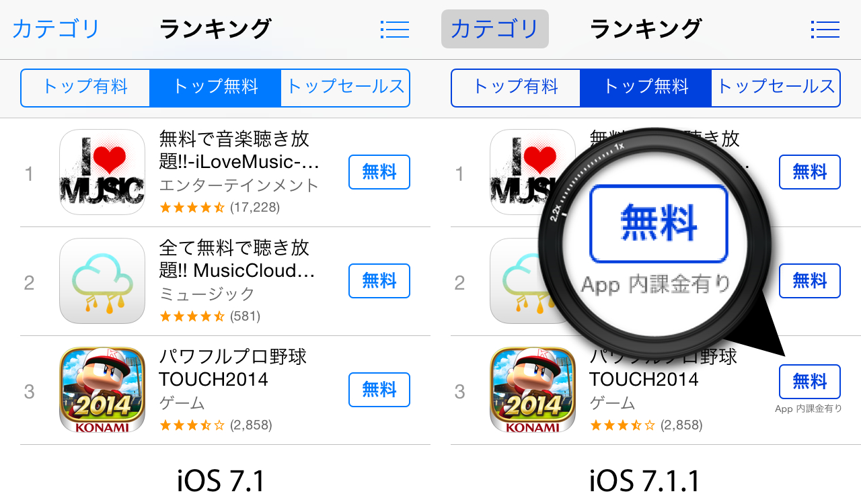
Task: Tap star rating of iLoveMusic in left panel
Action: click(192, 208)
